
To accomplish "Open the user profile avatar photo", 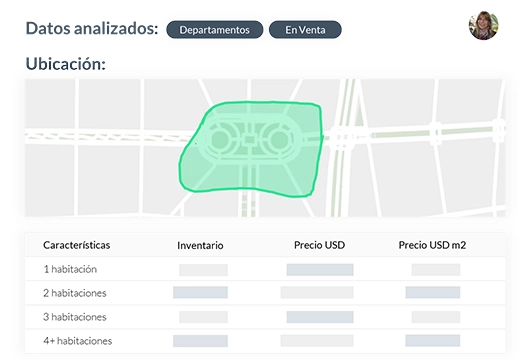I will tap(483, 25).
